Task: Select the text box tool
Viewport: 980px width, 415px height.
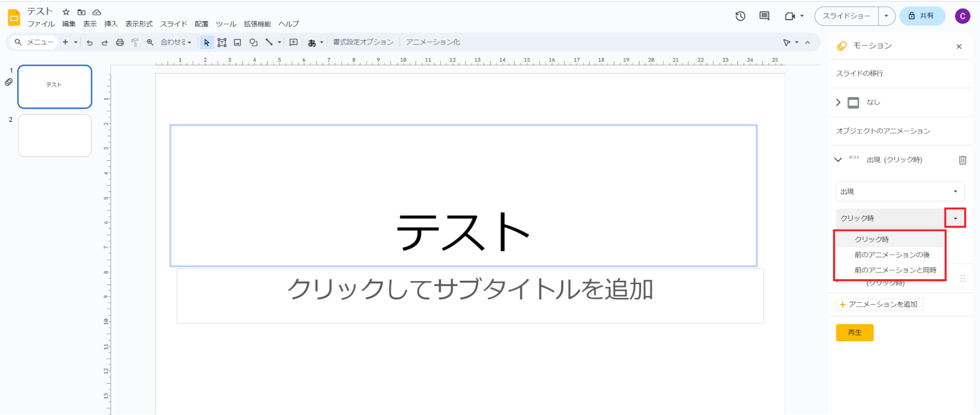Action: point(222,43)
